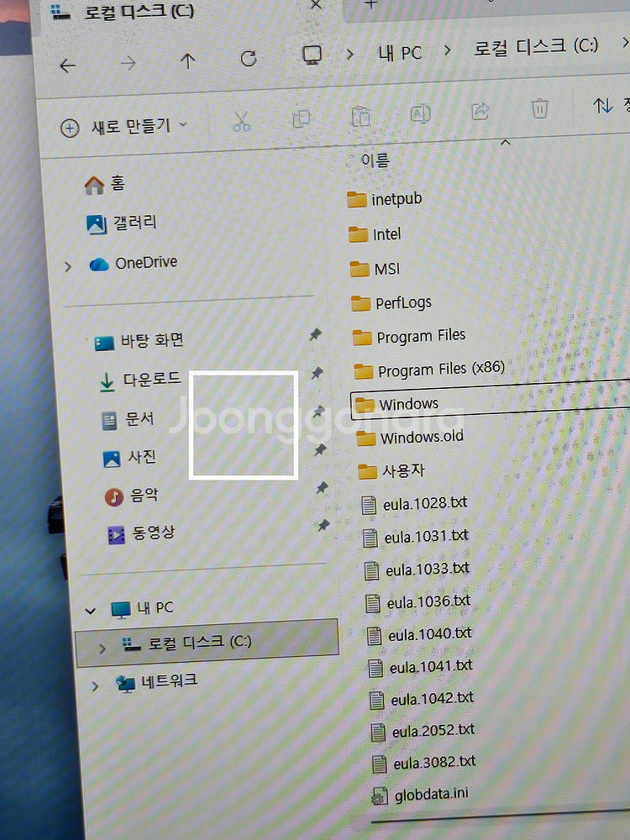Toggle the pin next to 음악
The height and width of the screenshot is (840, 630).
point(321,488)
